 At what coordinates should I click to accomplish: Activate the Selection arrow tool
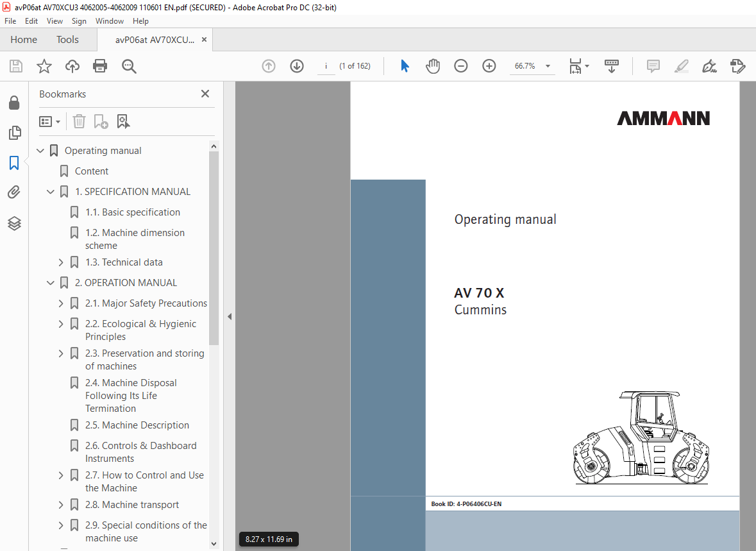pos(405,66)
